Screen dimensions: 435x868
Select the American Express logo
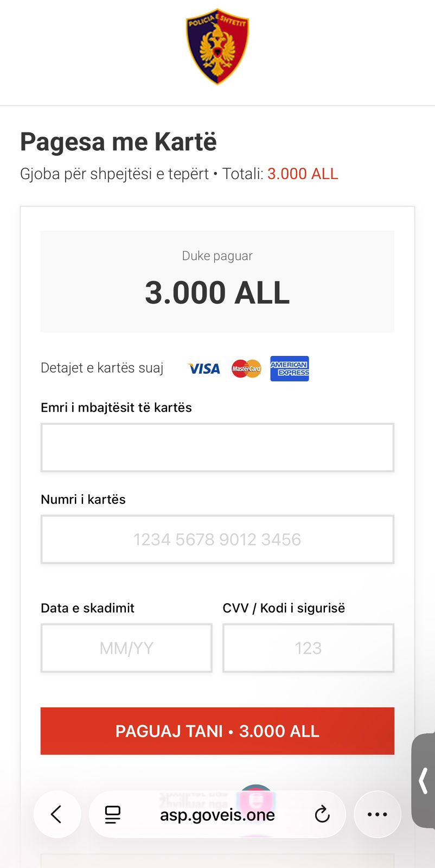tap(290, 369)
